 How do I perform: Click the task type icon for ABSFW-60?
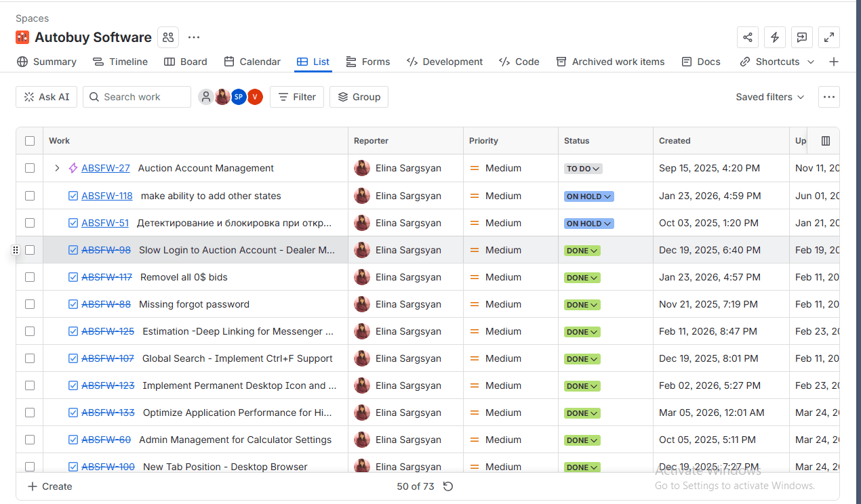click(73, 440)
